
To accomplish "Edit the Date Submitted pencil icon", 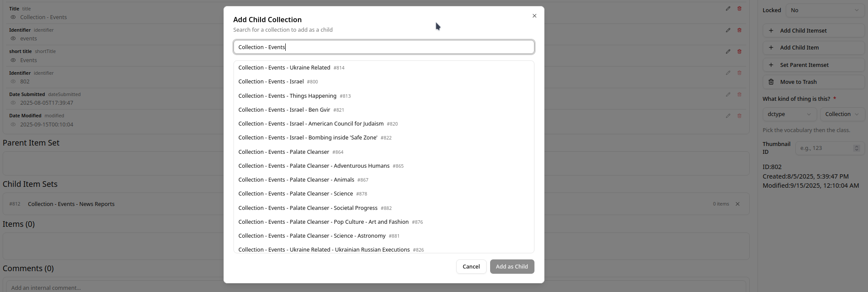I will click(728, 94).
